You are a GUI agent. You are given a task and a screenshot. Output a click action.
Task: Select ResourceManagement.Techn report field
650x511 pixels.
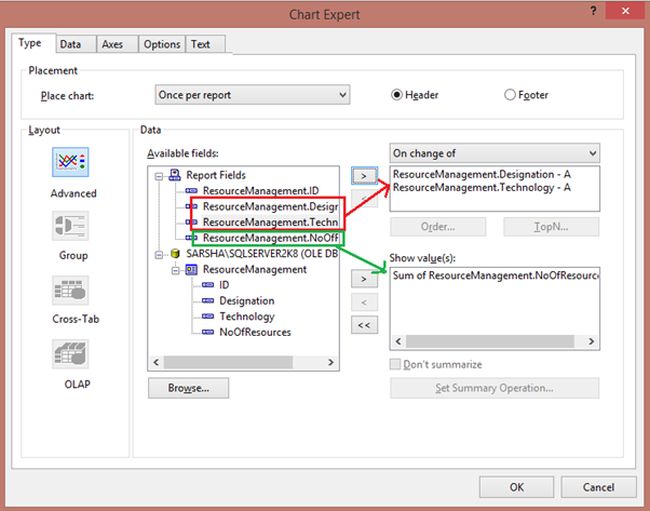tap(270, 222)
